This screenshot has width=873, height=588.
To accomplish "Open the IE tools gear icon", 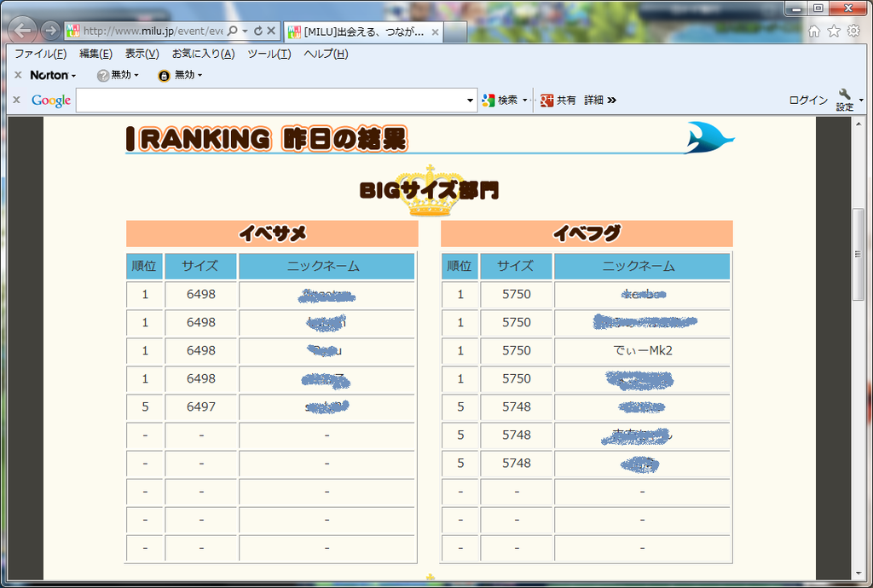I will 853,31.
